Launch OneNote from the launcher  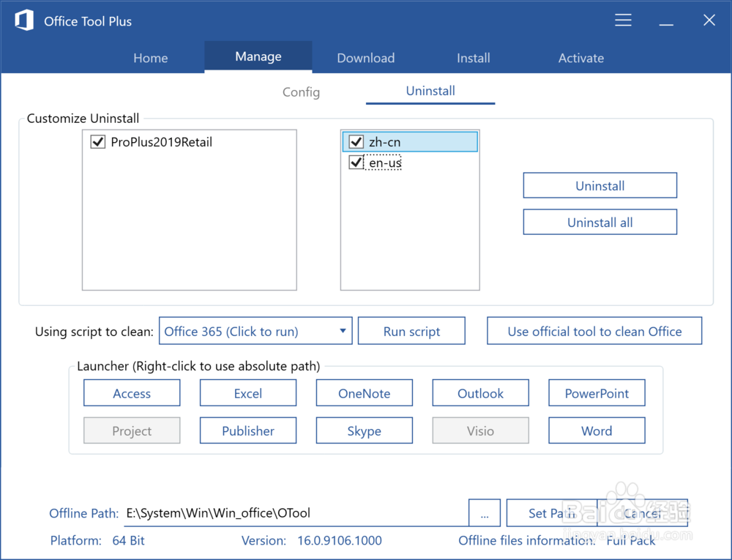click(364, 393)
